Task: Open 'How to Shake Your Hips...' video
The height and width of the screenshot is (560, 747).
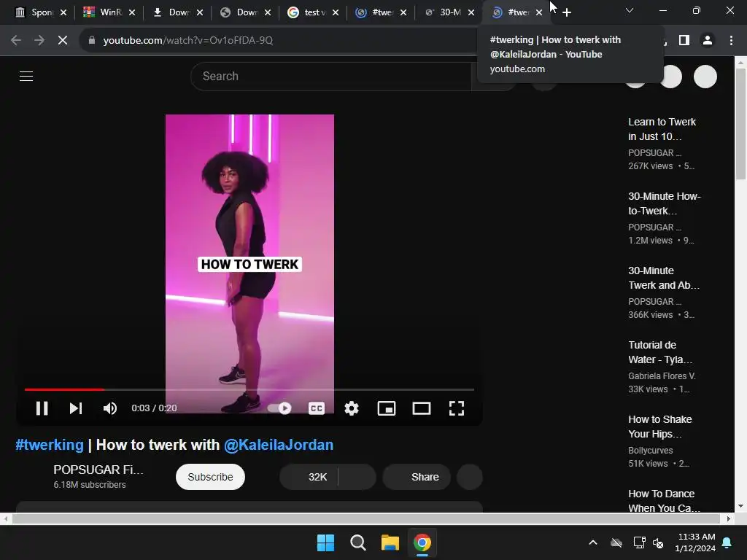Action: click(659, 426)
